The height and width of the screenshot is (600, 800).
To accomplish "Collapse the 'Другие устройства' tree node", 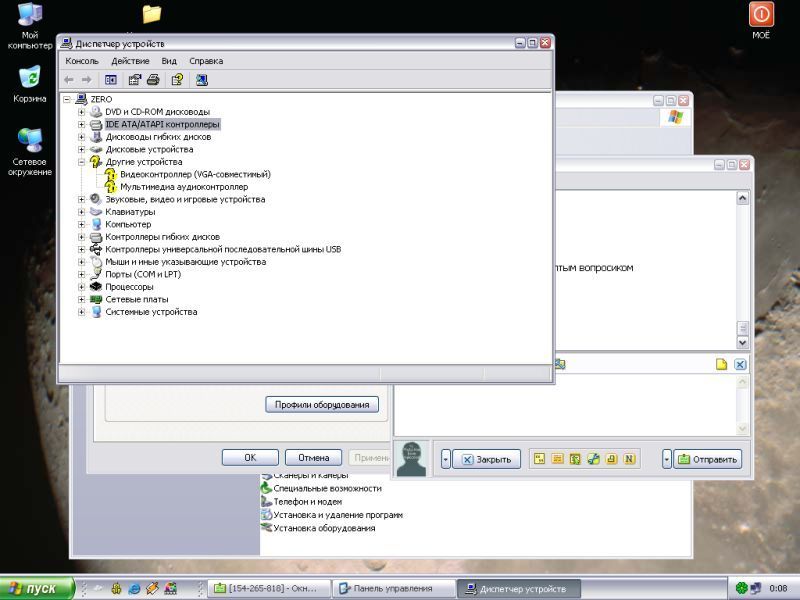I will 82,162.
